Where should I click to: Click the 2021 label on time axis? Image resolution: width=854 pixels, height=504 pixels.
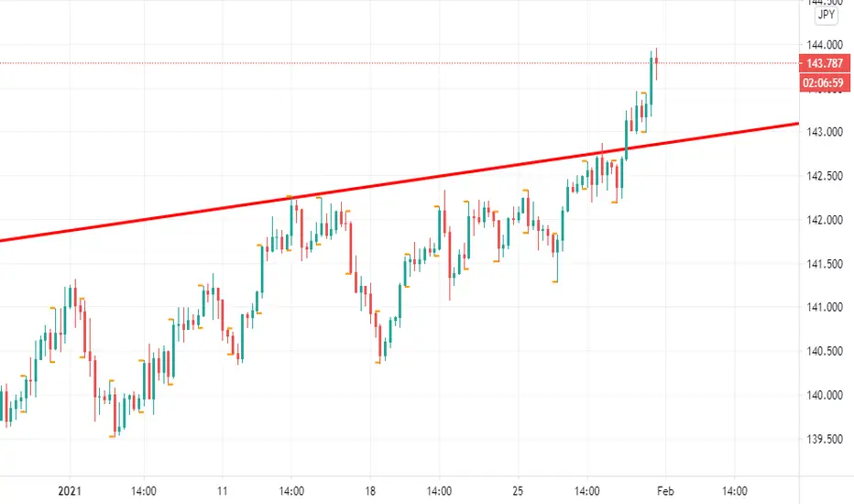click(x=70, y=491)
